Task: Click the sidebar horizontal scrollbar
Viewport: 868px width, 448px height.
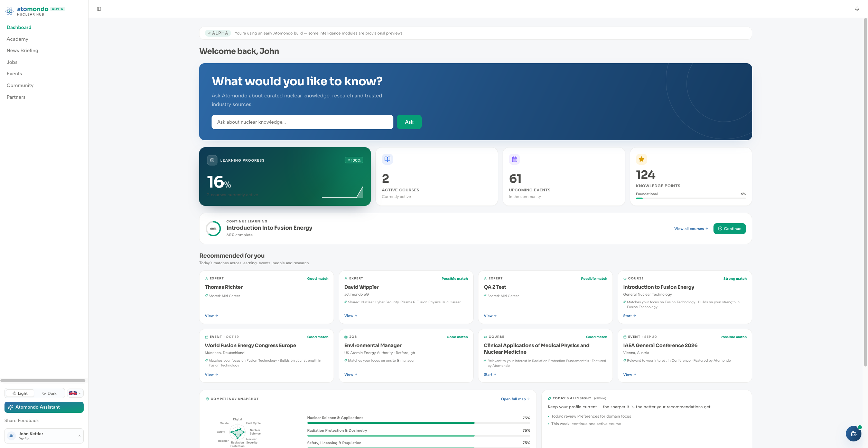Action: click(43, 381)
